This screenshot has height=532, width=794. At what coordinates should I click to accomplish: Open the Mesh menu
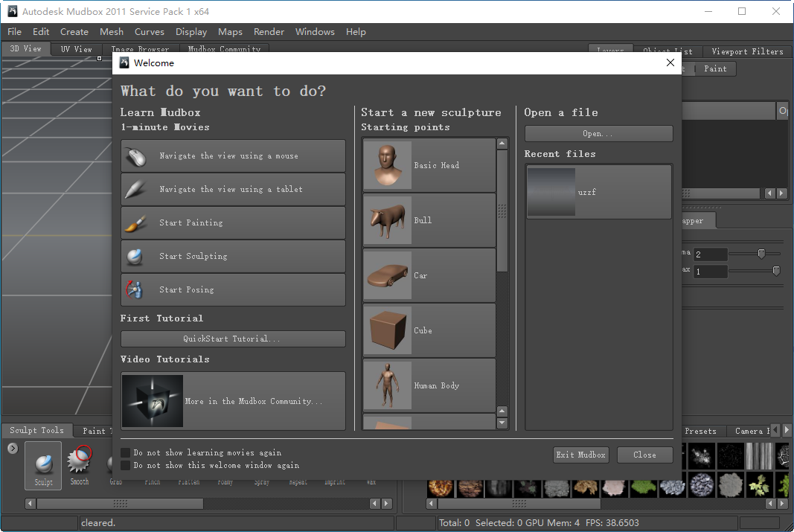point(112,31)
